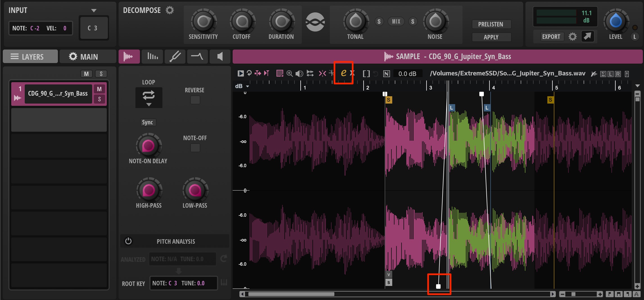Click the blue Level knob
This screenshot has width=644, height=300.
(615, 21)
